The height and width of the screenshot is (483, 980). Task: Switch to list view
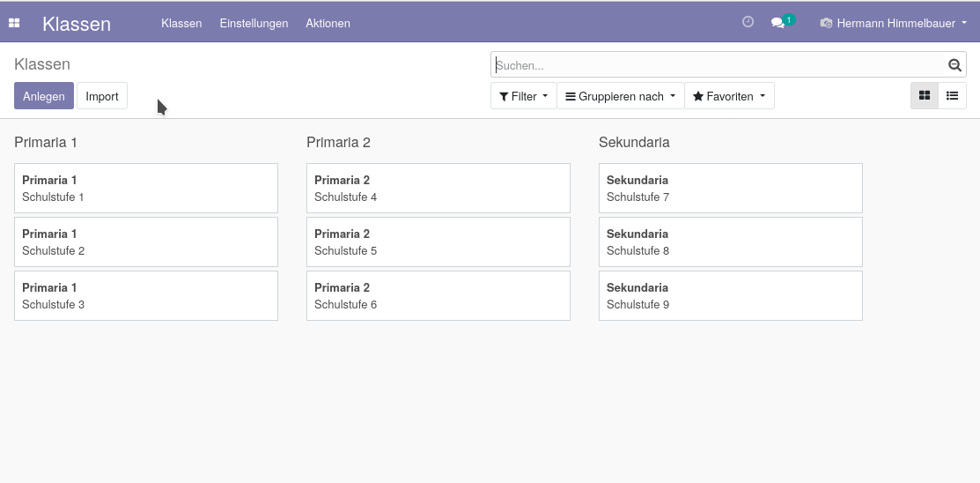coord(952,96)
